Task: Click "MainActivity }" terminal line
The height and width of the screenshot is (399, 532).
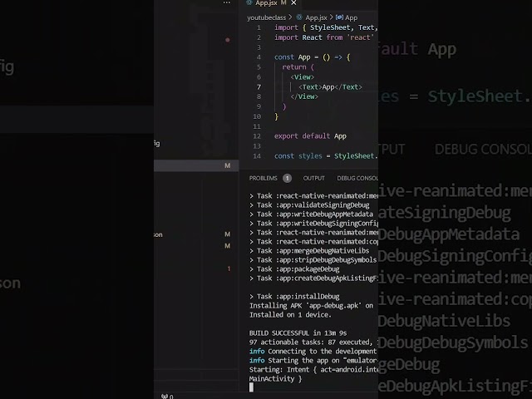Action: pos(275,379)
